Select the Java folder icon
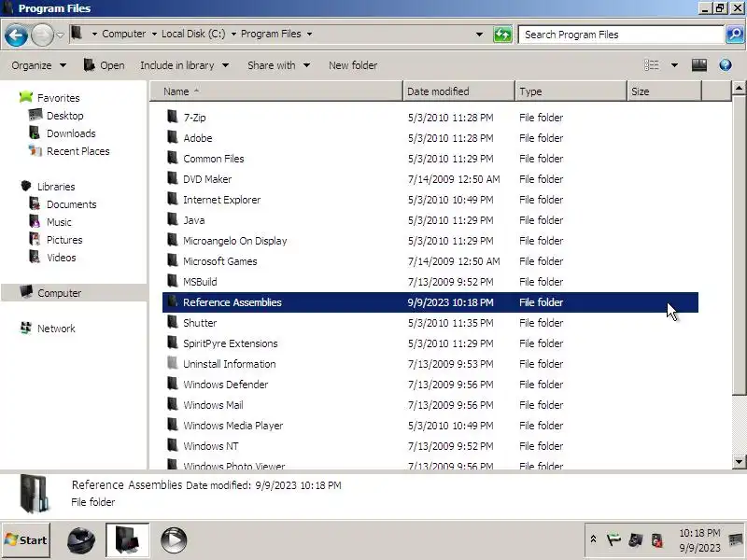Viewport: 747px width, 560px height. coord(173,219)
